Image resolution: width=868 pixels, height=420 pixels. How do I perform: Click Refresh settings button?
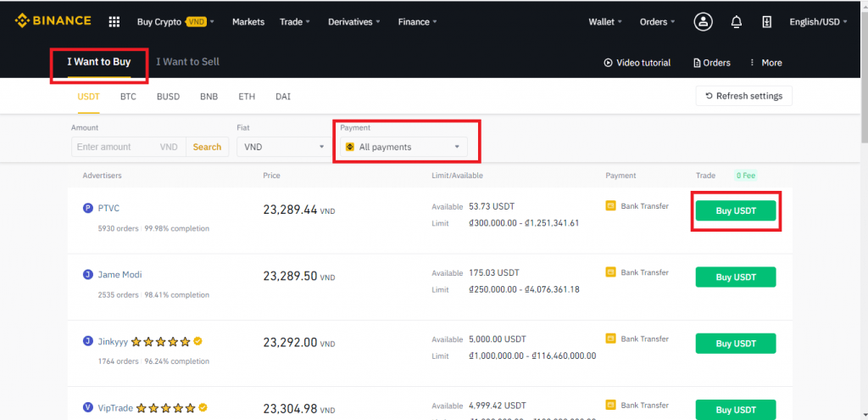(744, 96)
